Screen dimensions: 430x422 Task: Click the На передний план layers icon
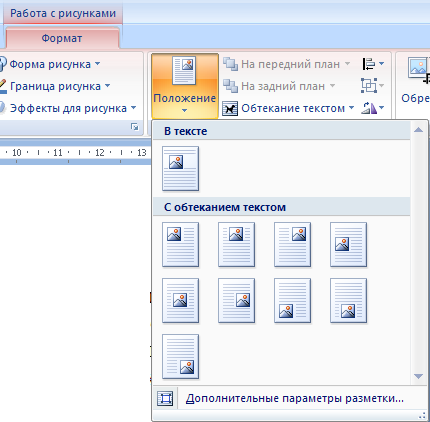click(230, 64)
